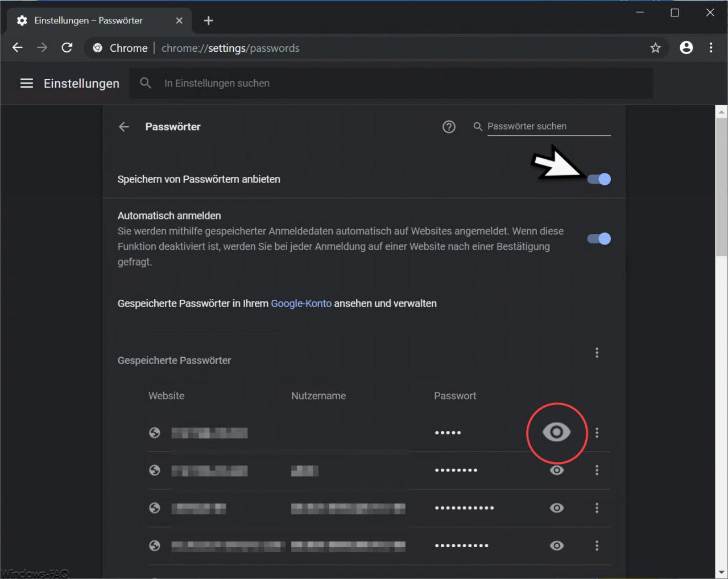
Task: Click the globe icon of the first saved website
Action: tap(155, 433)
